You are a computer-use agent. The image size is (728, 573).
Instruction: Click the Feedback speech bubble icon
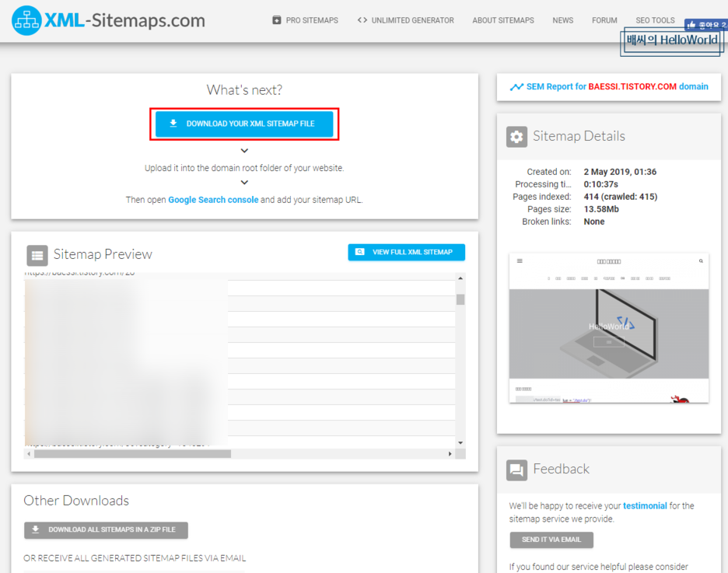[516, 470]
